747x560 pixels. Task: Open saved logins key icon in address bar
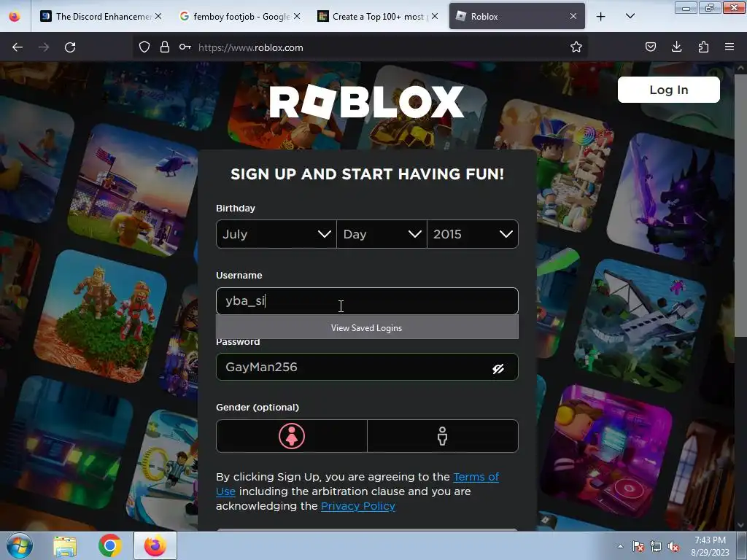(185, 47)
